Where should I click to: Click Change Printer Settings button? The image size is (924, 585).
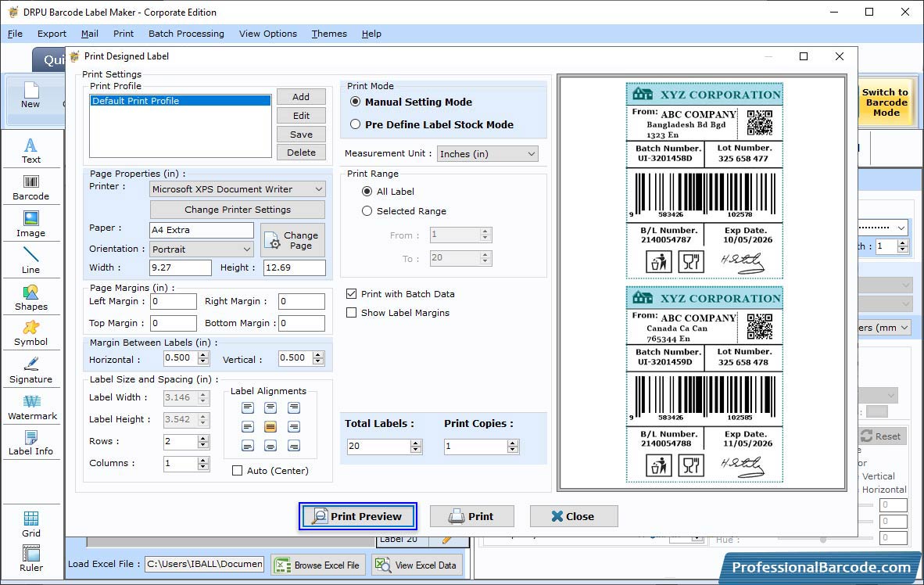(x=238, y=210)
